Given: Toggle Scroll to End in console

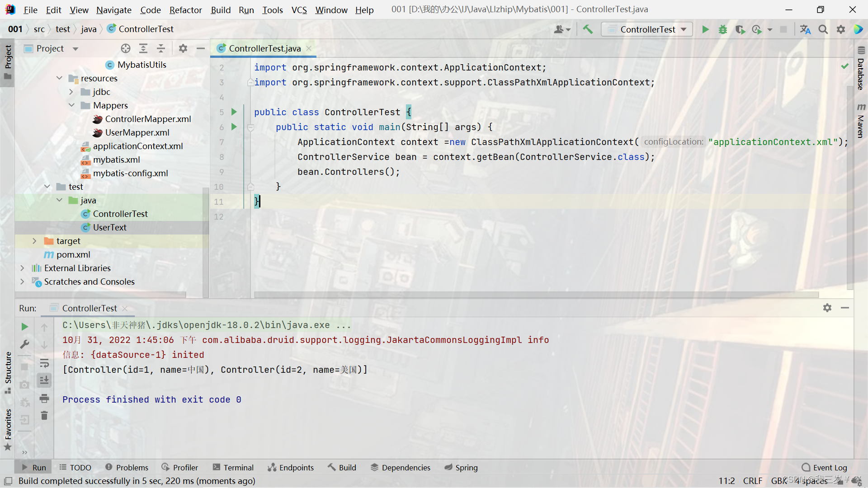Looking at the screenshot, I should point(44,380).
